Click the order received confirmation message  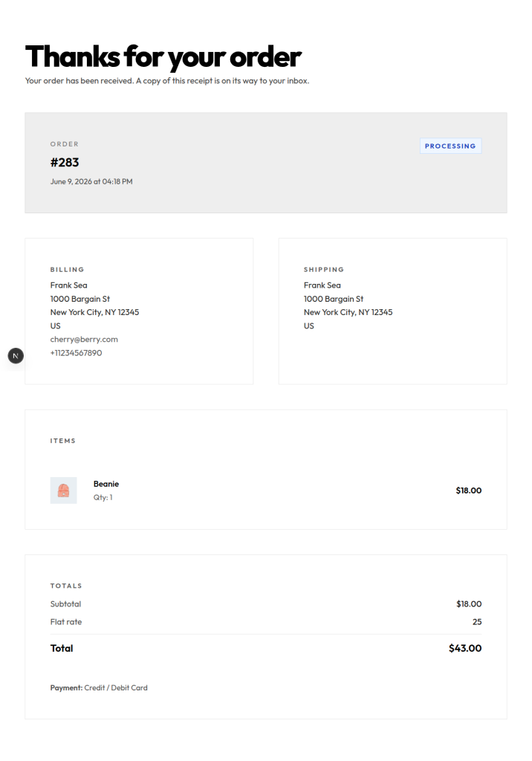[167, 81]
